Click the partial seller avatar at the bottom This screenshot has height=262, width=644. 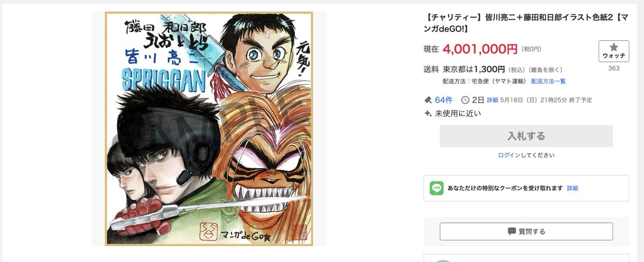444,260
